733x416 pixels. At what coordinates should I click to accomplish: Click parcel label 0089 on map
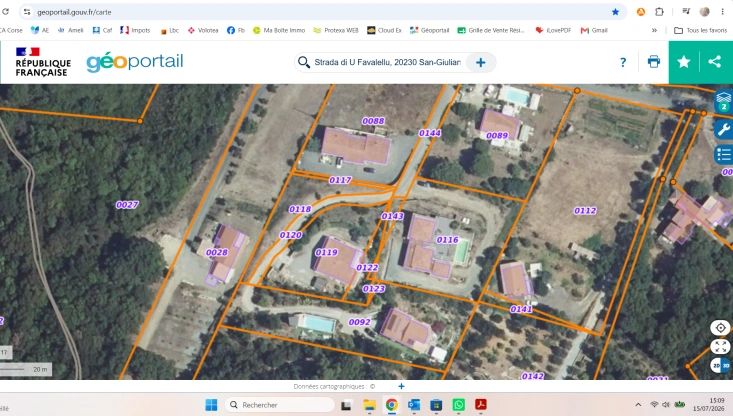pyautogui.click(x=496, y=136)
